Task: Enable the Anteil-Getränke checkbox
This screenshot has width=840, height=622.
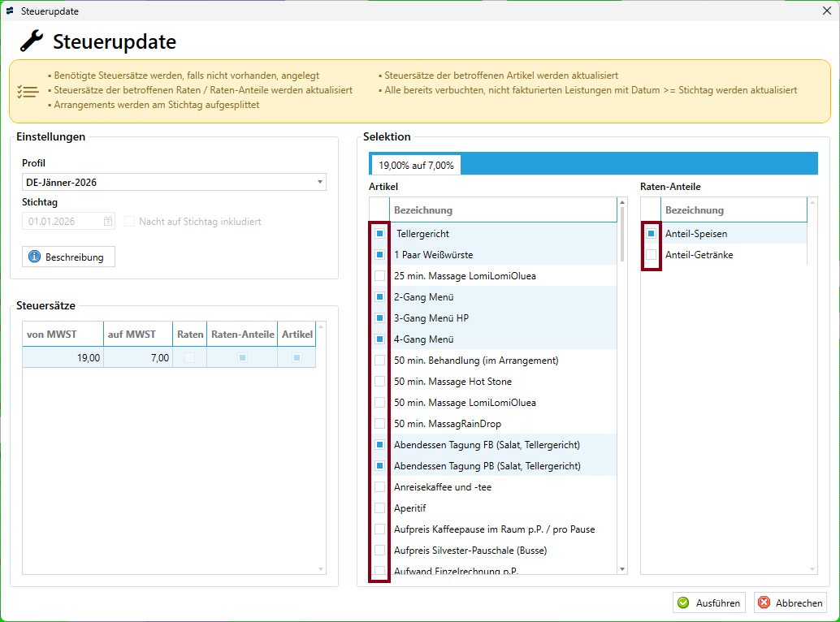Action: point(651,255)
